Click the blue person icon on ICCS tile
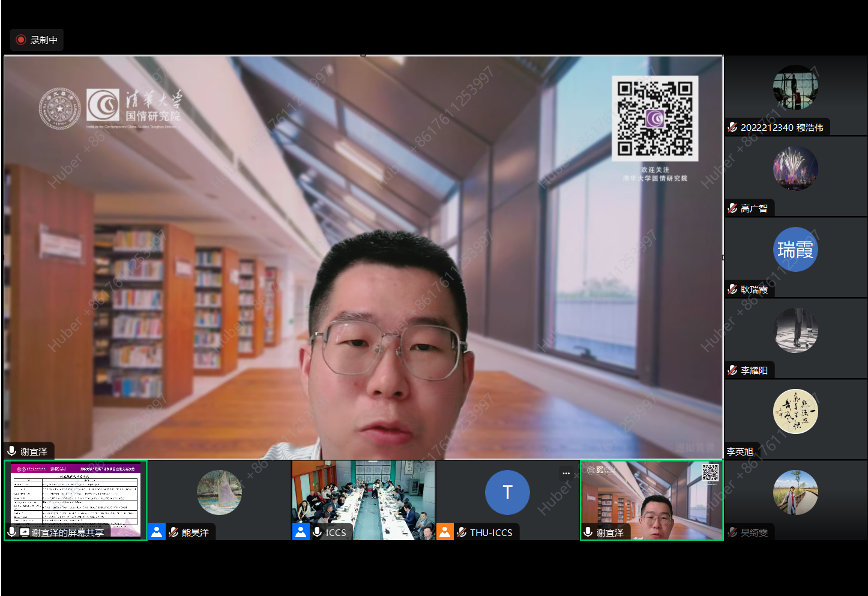This screenshot has height=596, width=868. [x=301, y=532]
